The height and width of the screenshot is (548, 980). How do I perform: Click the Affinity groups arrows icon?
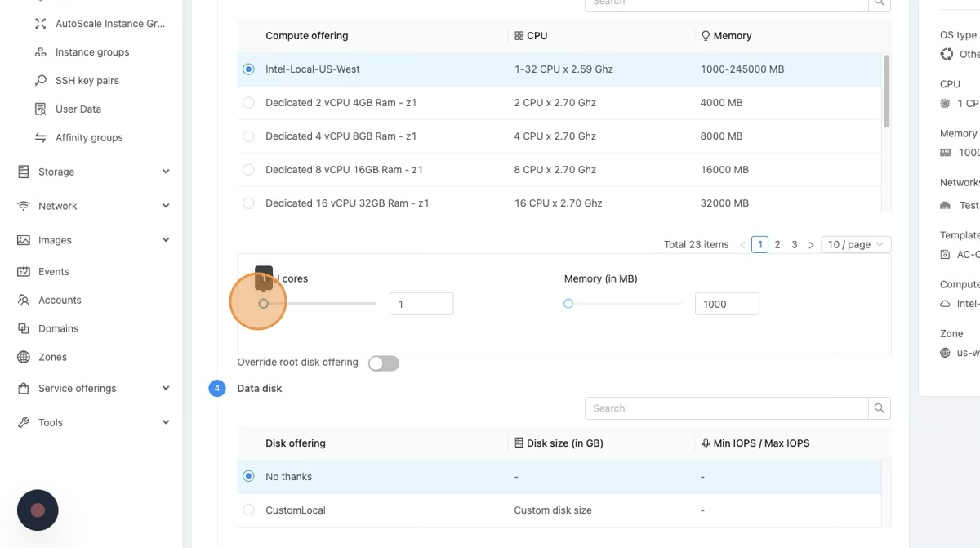point(40,138)
